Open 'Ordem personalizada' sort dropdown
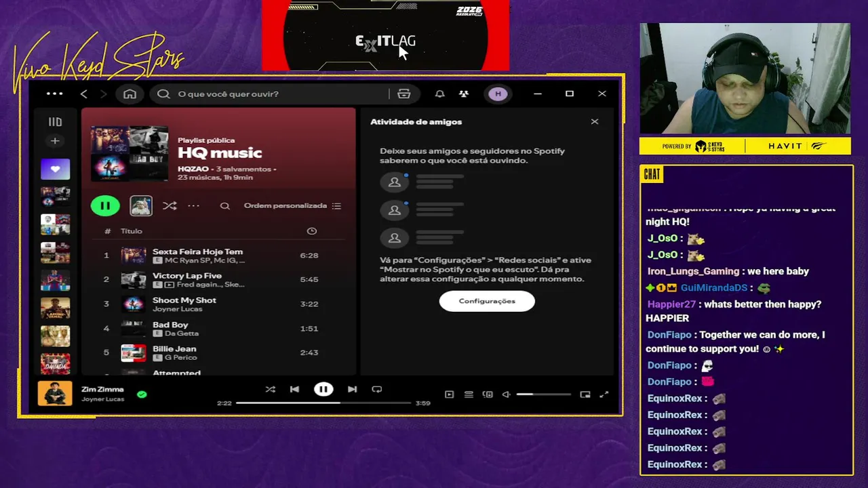868x488 pixels. point(285,205)
